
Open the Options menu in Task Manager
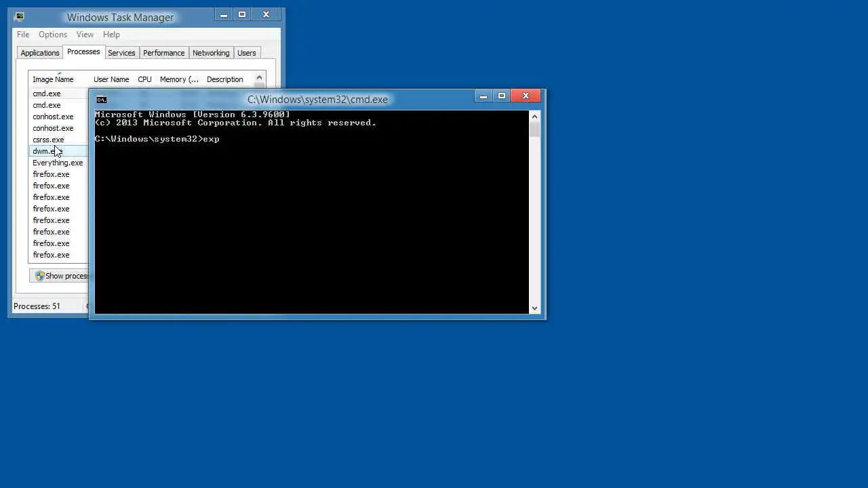[x=53, y=35]
